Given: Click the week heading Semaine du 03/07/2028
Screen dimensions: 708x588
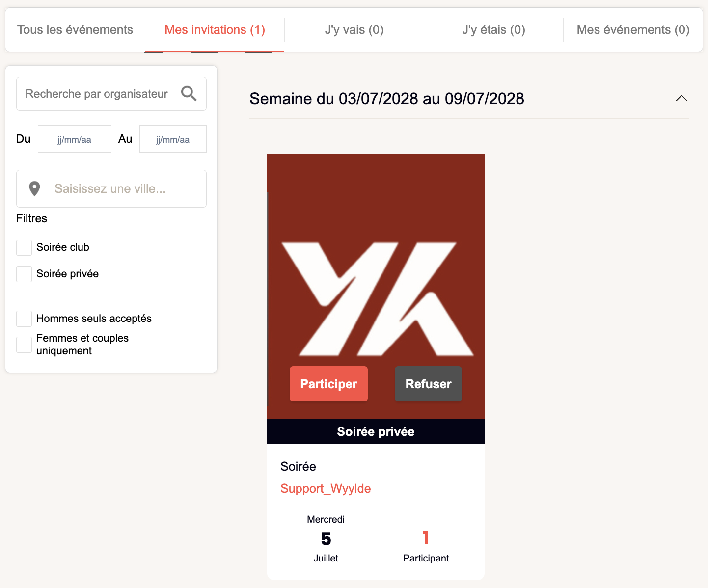Looking at the screenshot, I should pyautogui.click(x=387, y=98).
